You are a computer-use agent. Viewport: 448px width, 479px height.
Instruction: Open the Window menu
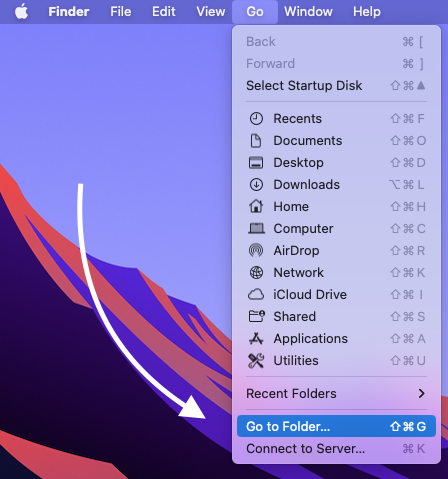(x=308, y=12)
